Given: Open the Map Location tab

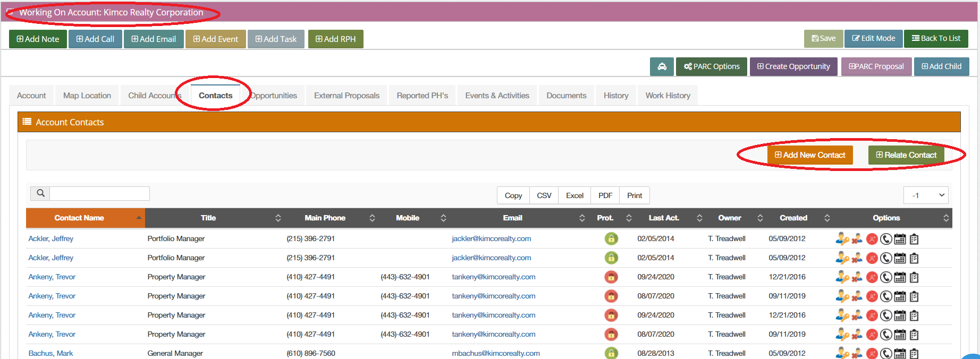Looking at the screenshot, I should 87,96.
